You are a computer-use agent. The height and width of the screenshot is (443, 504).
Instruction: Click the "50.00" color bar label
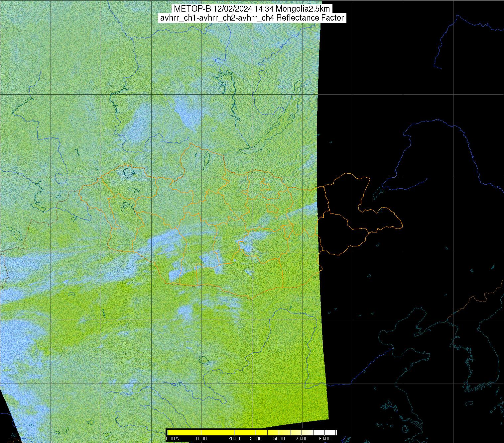point(279,438)
